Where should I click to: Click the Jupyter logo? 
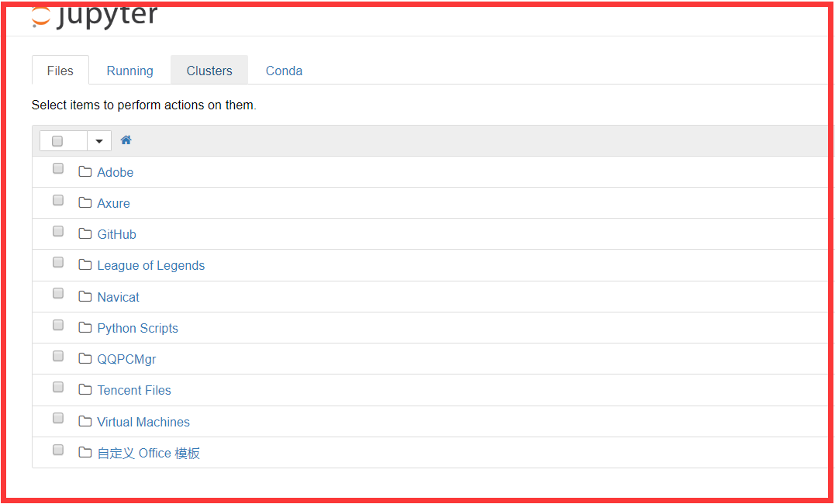(95, 16)
